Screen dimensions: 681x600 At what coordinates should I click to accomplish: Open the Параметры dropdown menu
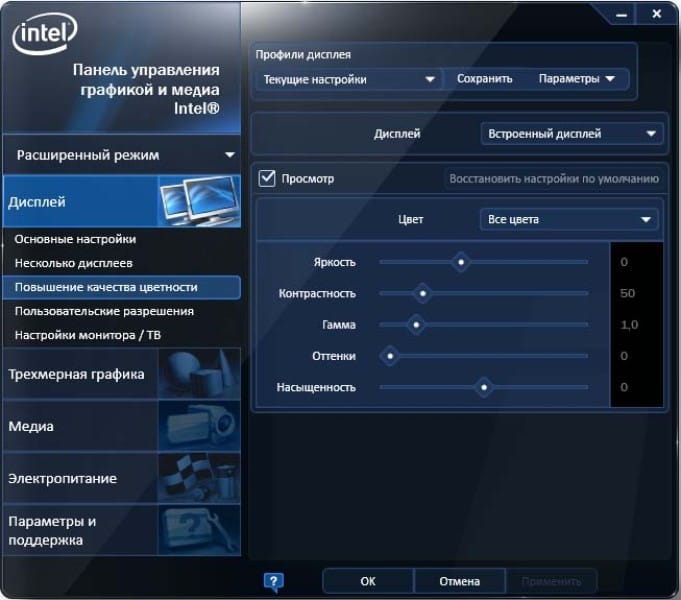(x=576, y=79)
